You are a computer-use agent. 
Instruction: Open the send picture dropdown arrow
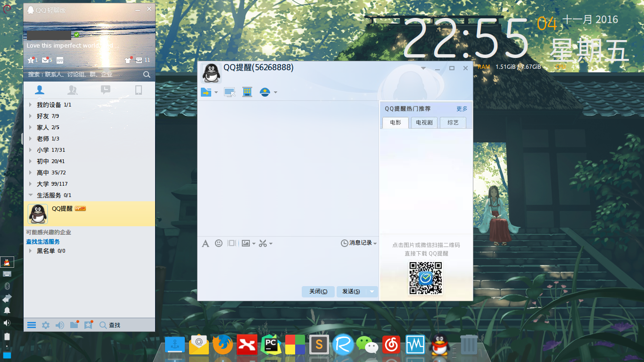pyautogui.click(x=254, y=244)
